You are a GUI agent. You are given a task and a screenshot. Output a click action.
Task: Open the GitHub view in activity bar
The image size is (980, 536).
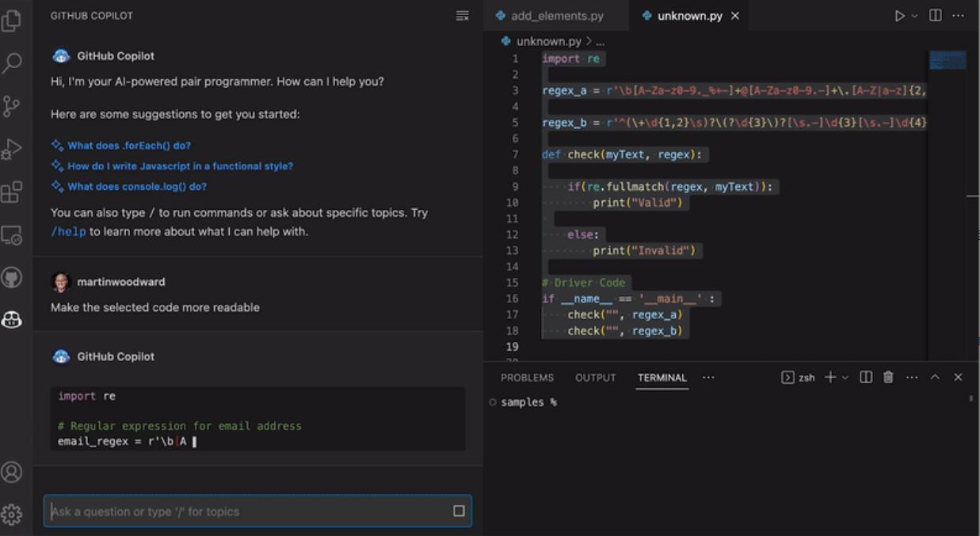pos(12,277)
